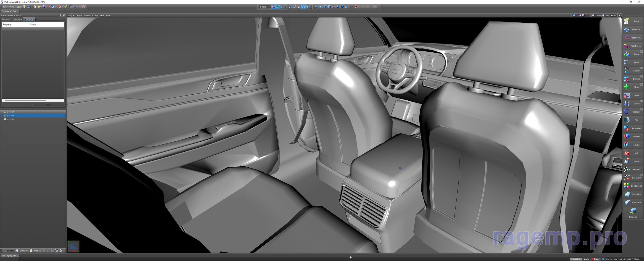
Task: Select the Sphere primitive icon
Action: point(338,7)
